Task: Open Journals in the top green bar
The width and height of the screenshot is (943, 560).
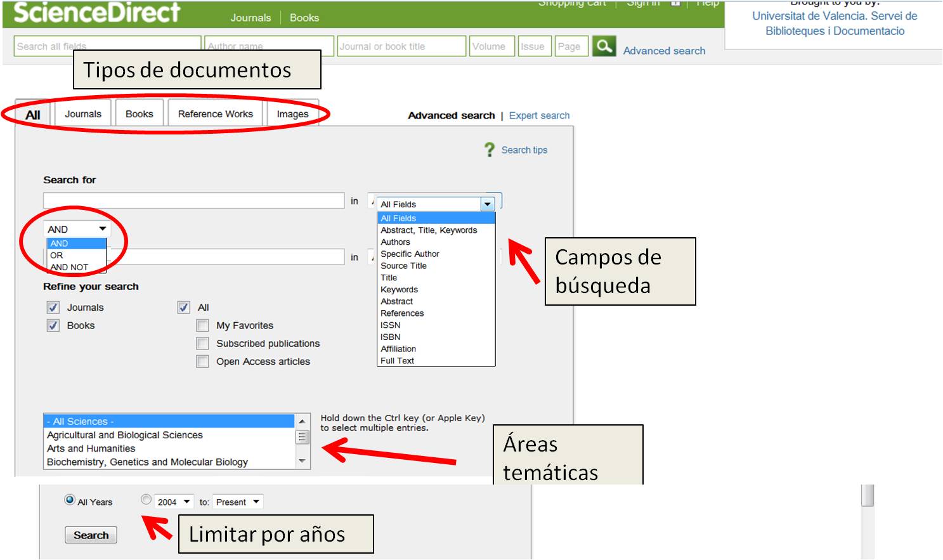Action: coord(250,18)
